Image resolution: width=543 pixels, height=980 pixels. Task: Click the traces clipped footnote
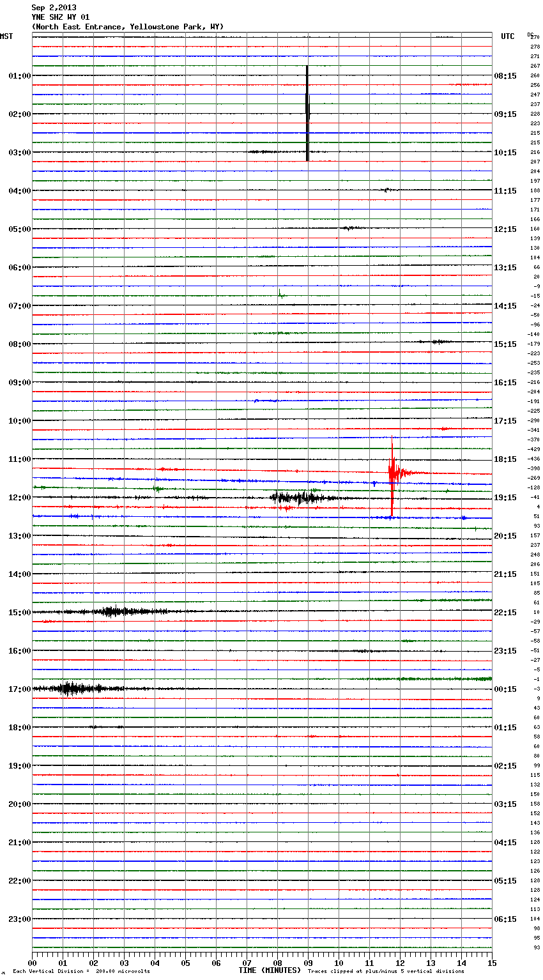tap(386, 971)
